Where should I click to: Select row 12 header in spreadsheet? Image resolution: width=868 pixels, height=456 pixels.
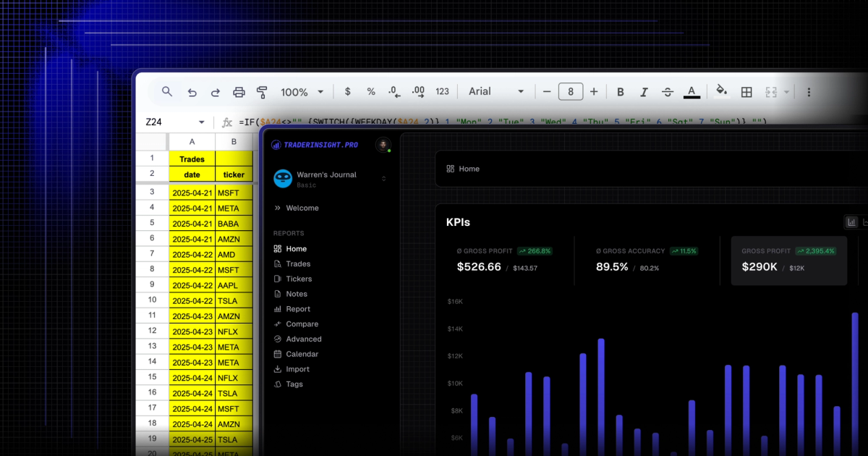click(x=152, y=331)
